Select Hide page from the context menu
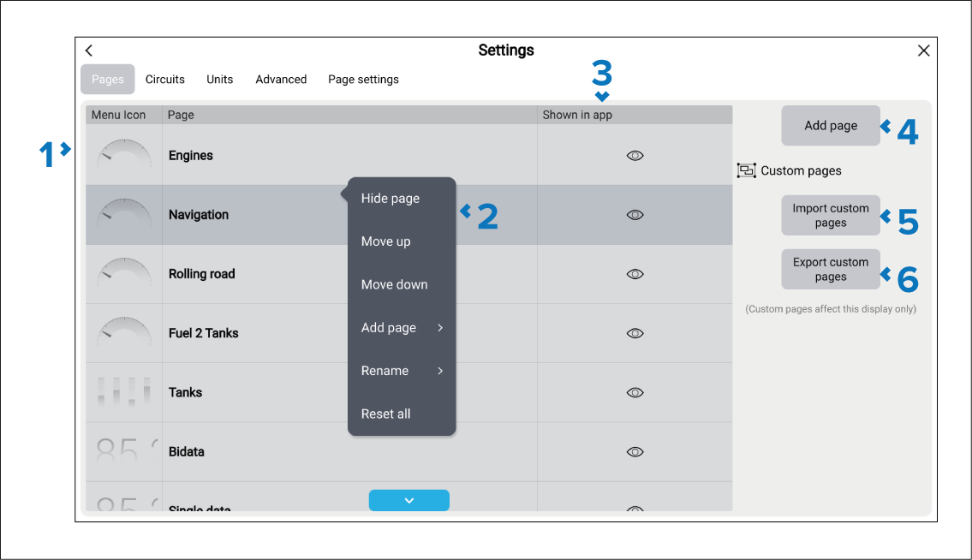Image resolution: width=972 pixels, height=560 pixels. point(391,199)
